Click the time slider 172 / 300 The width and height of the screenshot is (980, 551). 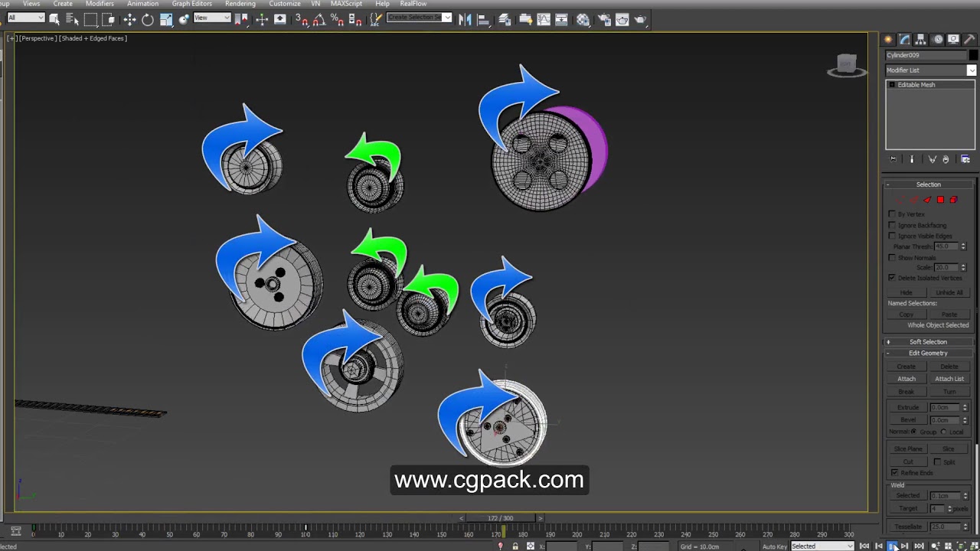(501, 518)
